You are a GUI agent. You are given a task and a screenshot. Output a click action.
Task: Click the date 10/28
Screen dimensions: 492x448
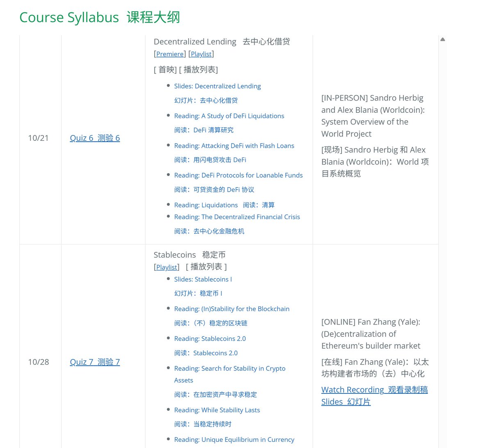(x=38, y=362)
